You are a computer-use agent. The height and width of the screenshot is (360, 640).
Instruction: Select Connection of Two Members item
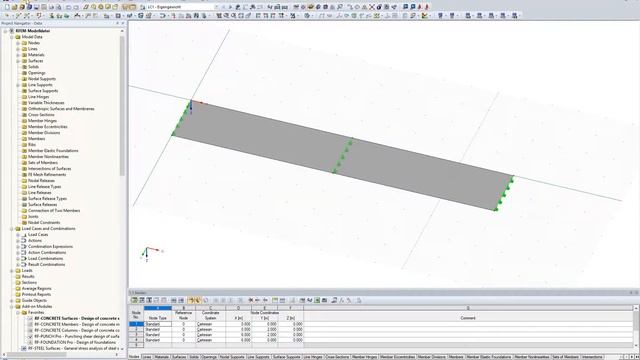click(x=54, y=211)
